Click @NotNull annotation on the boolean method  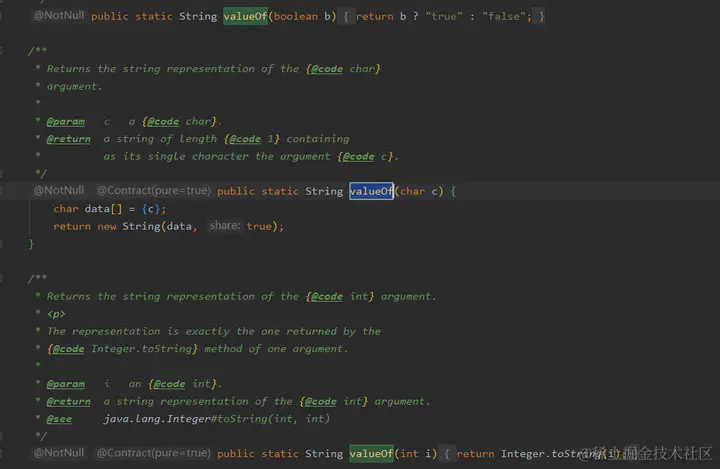click(x=59, y=16)
